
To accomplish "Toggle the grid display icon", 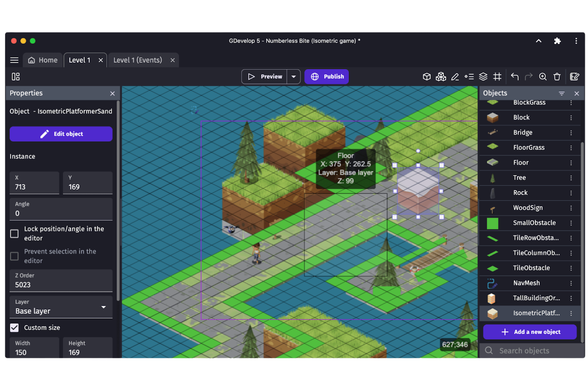I will click(x=497, y=77).
